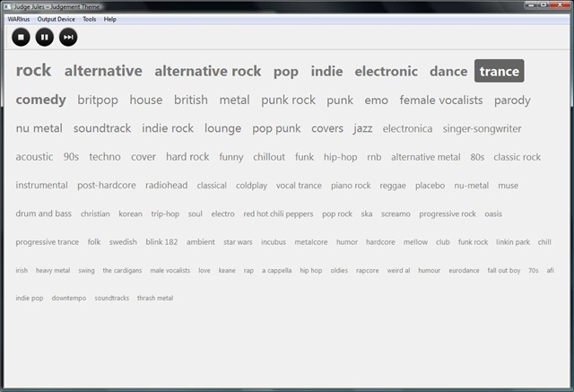The width and height of the screenshot is (574, 392).
Task: Choose the rock tag
Action: 34,70
